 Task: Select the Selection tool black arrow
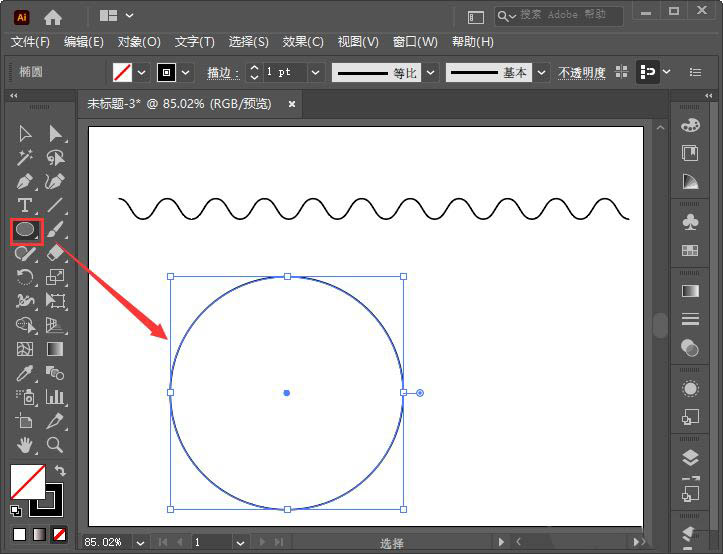click(x=25, y=134)
